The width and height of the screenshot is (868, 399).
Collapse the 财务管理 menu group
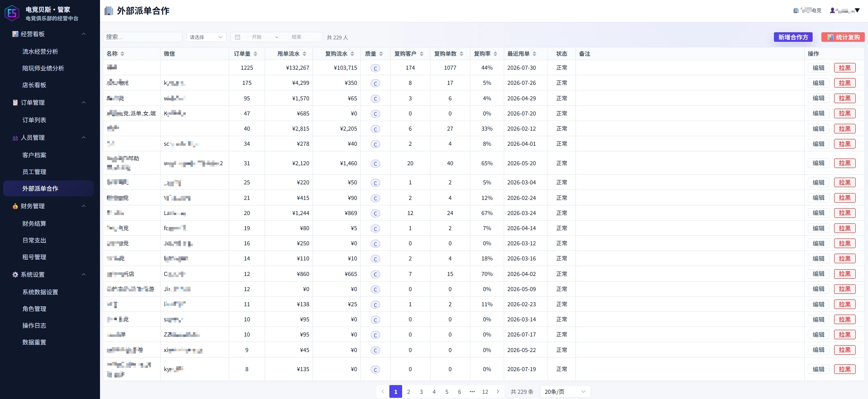tap(84, 206)
